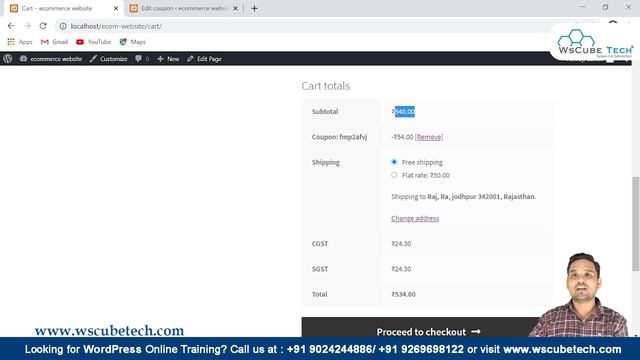
Task: Open a new browser tab
Action: coord(254,8)
